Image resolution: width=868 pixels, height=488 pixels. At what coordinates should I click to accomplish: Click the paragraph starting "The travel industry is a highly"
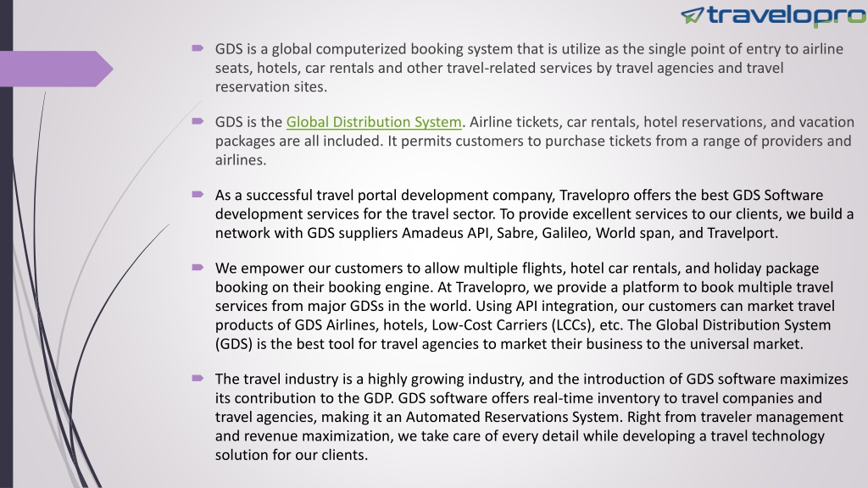(x=531, y=417)
